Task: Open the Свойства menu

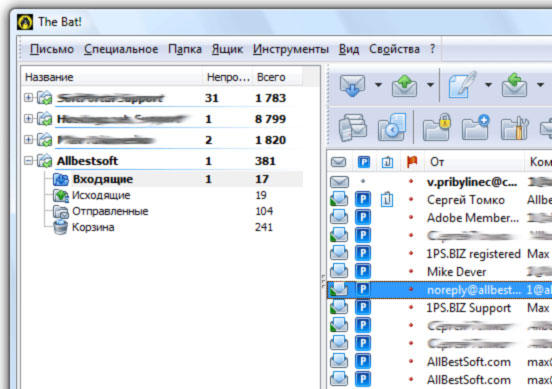Action: [394, 49]
